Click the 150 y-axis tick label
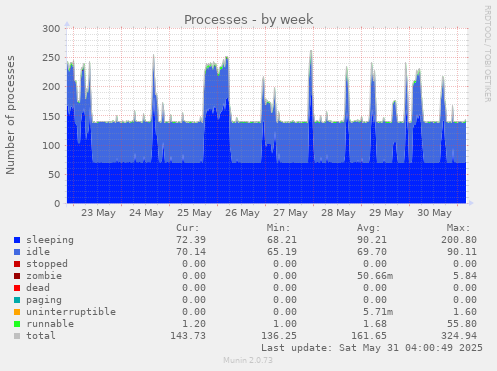Image resolution: width=497 pixels, height=371 pixels. coord(51,116)
